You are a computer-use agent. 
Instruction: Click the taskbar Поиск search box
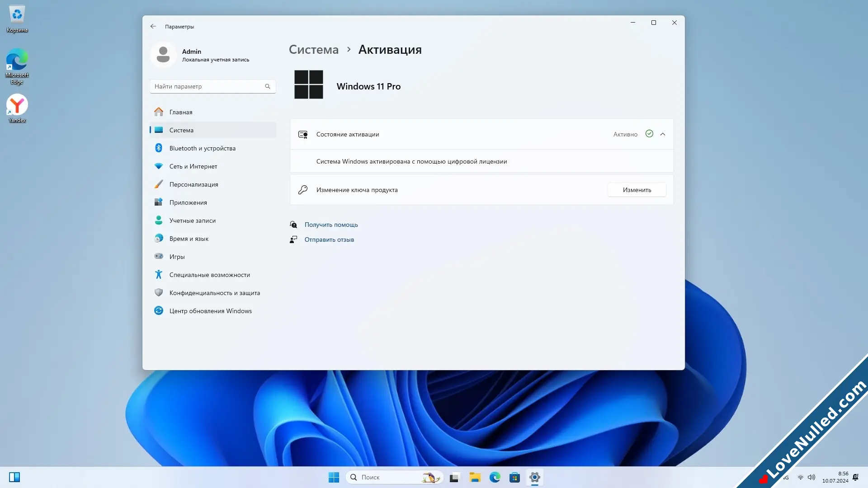(x=394, y=477)
